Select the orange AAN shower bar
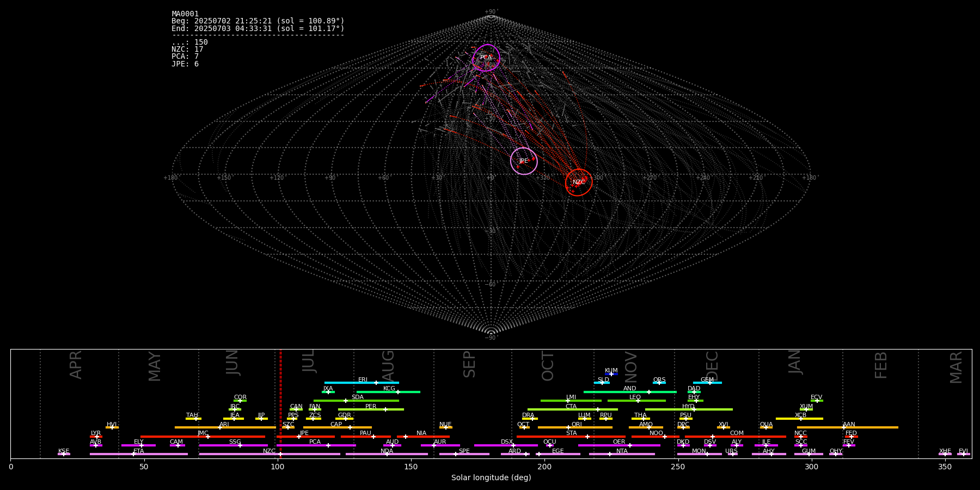Viewport: 980px width, 490px height. tap(848, 427)
